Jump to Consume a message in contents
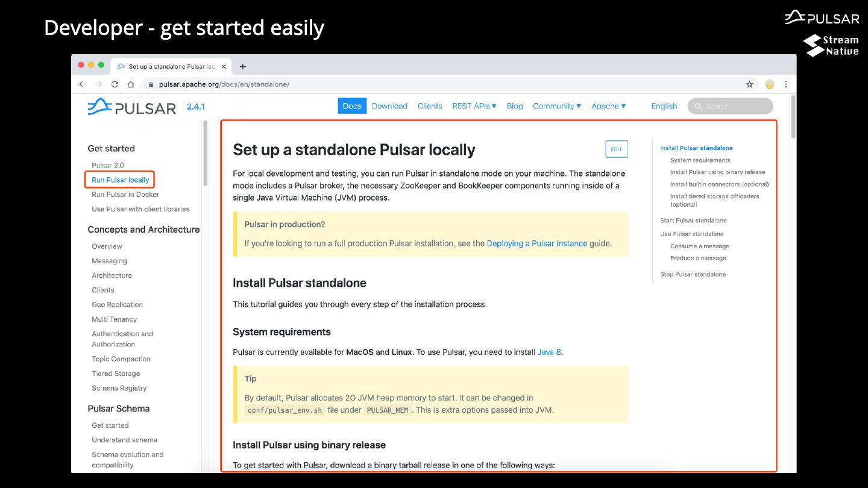Image resolution: width=868 pixels, height=488 pixels. coord(699,246)
